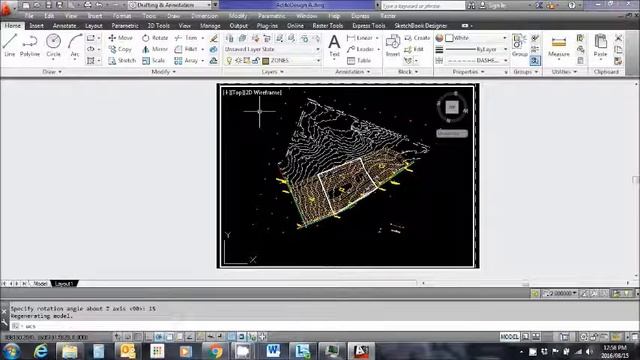Activate the Array command
640x360 pixels.
pos(186,60)
